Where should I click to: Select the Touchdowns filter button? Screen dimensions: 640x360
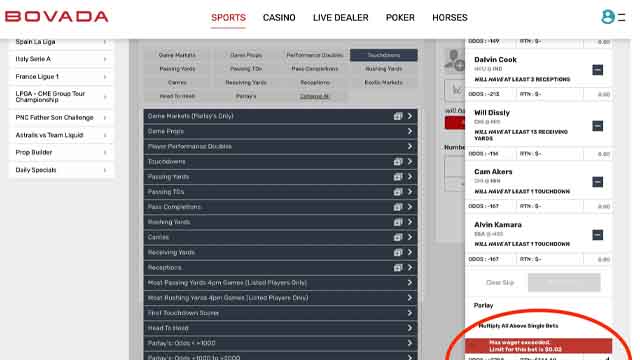click(x=384, y=55)
